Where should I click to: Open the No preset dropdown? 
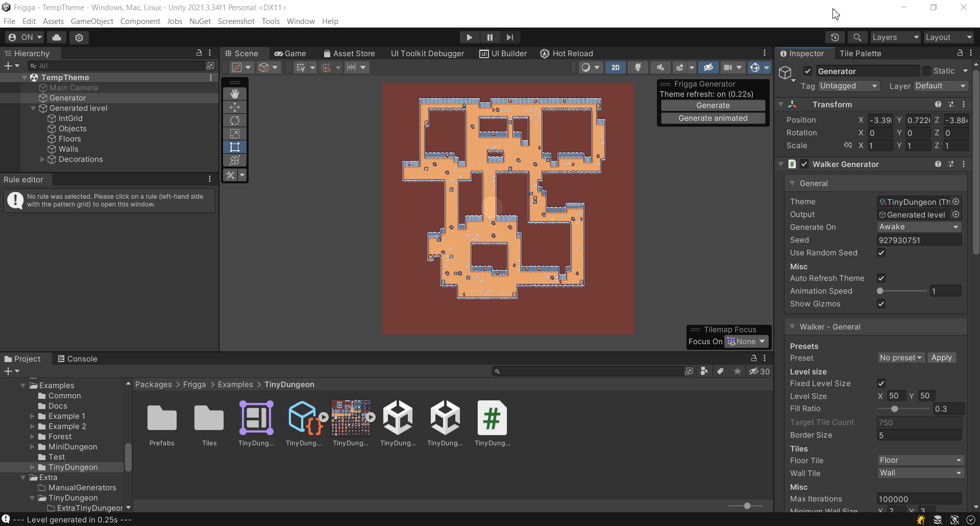(901, 358)
